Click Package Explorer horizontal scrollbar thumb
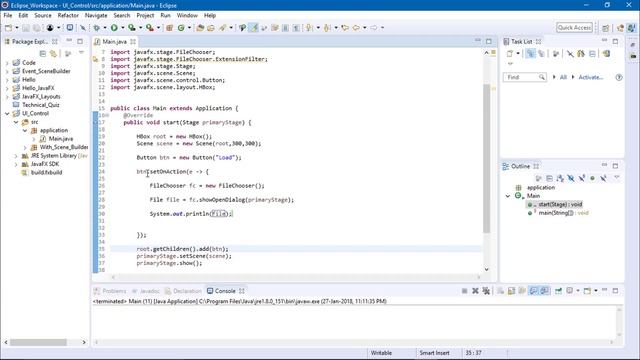The image size is (640, 360). [x=38, y=342]
